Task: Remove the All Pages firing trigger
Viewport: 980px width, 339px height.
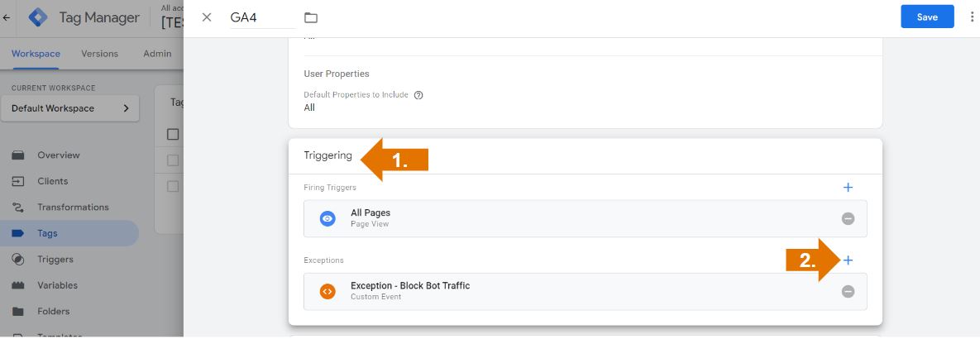Action: [x=848, y=219]
